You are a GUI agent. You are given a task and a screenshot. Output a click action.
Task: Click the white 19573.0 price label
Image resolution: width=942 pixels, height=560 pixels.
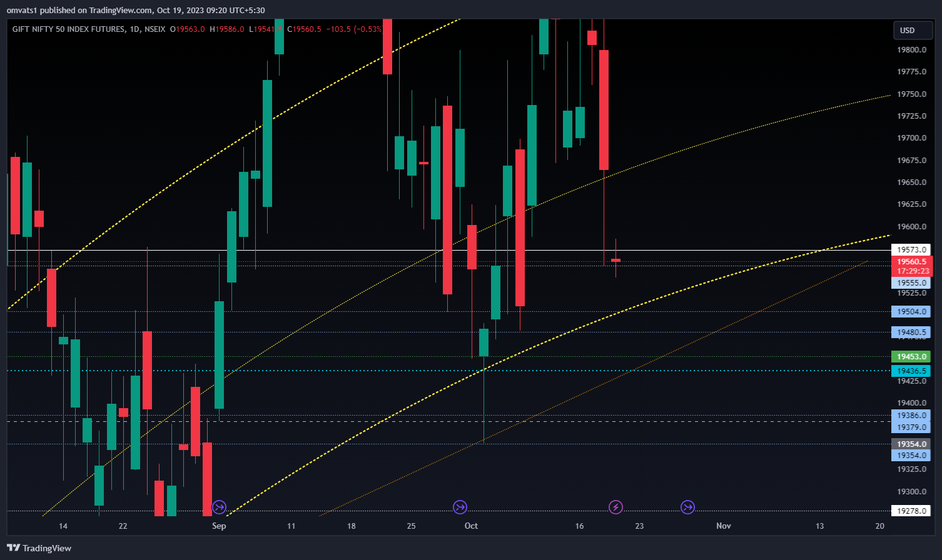click(x=911, y=250)
